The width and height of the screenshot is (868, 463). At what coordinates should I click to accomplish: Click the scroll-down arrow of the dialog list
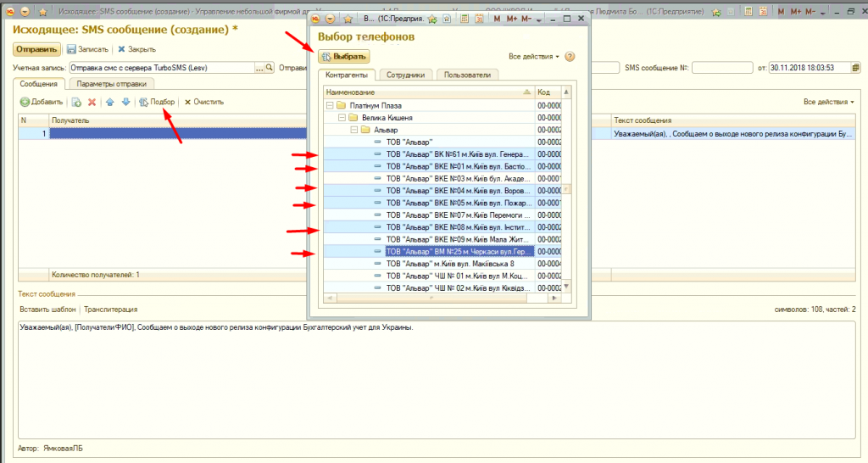pos(566,287)
